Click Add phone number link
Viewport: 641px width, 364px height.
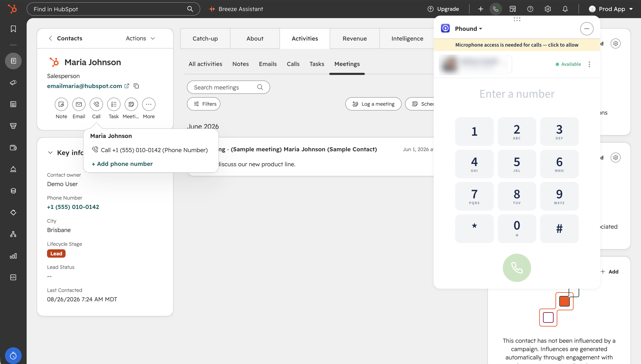tap(122, 164)
